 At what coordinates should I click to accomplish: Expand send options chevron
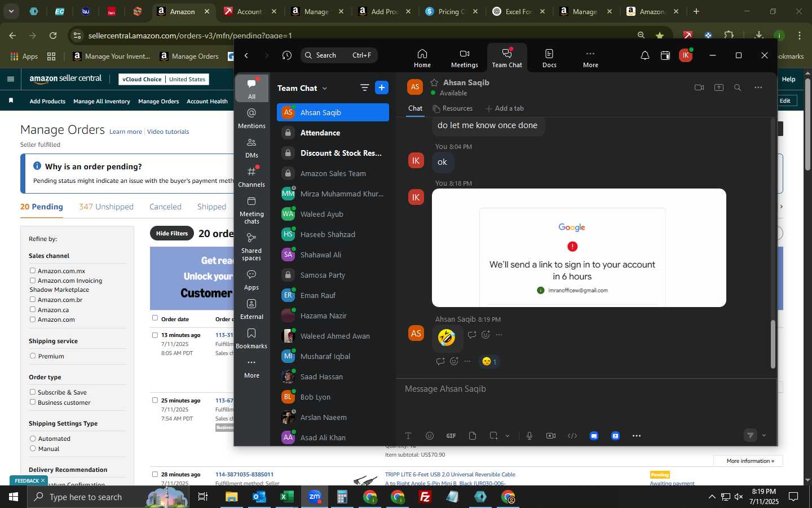pyautogui.click(x=764, y=436)
